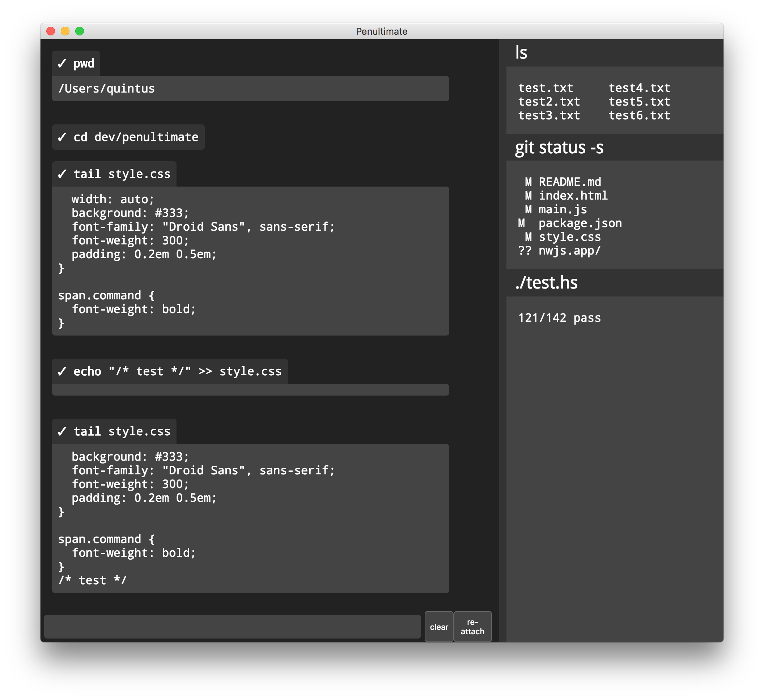Select the echo command header tab

click(177, 372)
